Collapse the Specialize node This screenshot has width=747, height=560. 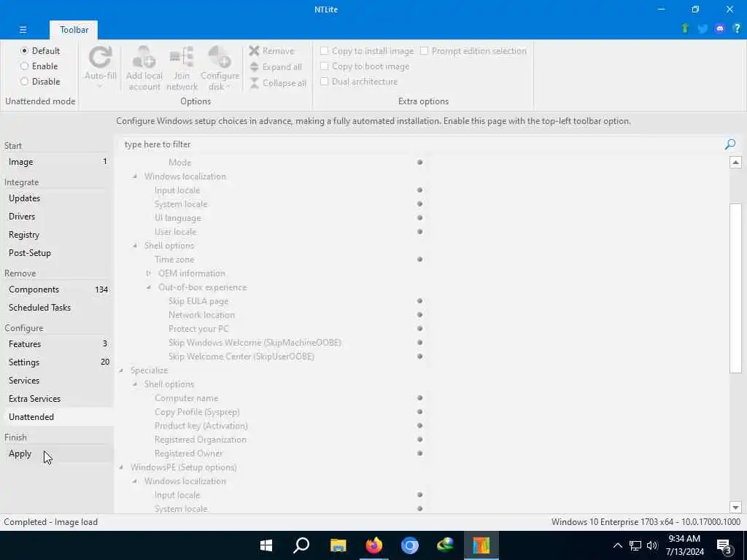click(121, 370)
